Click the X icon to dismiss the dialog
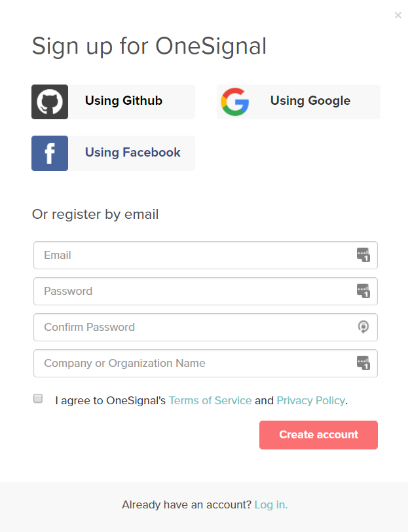This screenshot has width=408, height=532. (398, 15)
